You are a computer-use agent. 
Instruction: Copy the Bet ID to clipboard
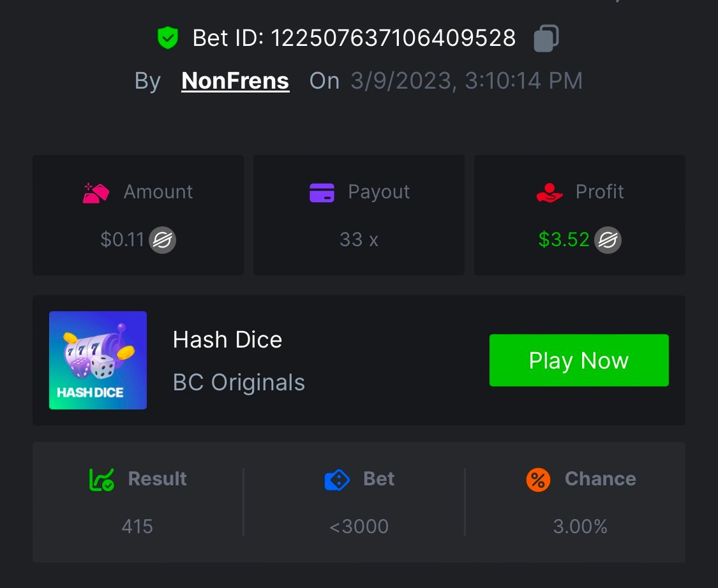pyautogui.click(x=546, y=38)
